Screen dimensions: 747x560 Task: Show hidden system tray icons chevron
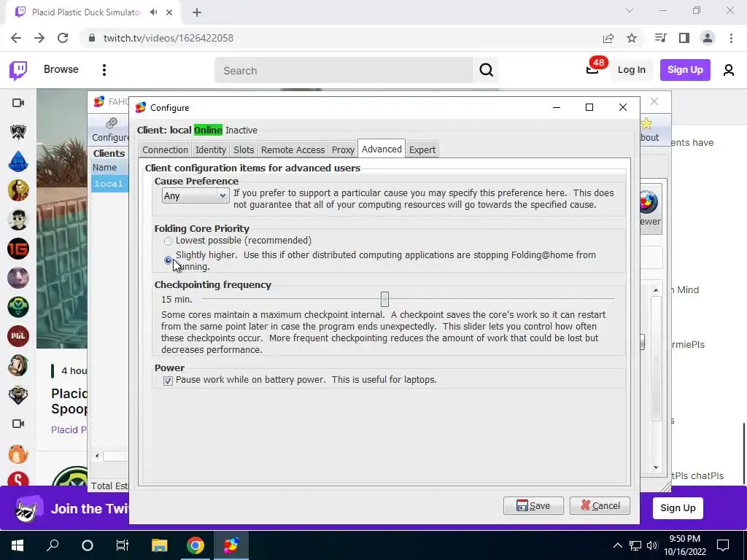click(x=617, y=545)
